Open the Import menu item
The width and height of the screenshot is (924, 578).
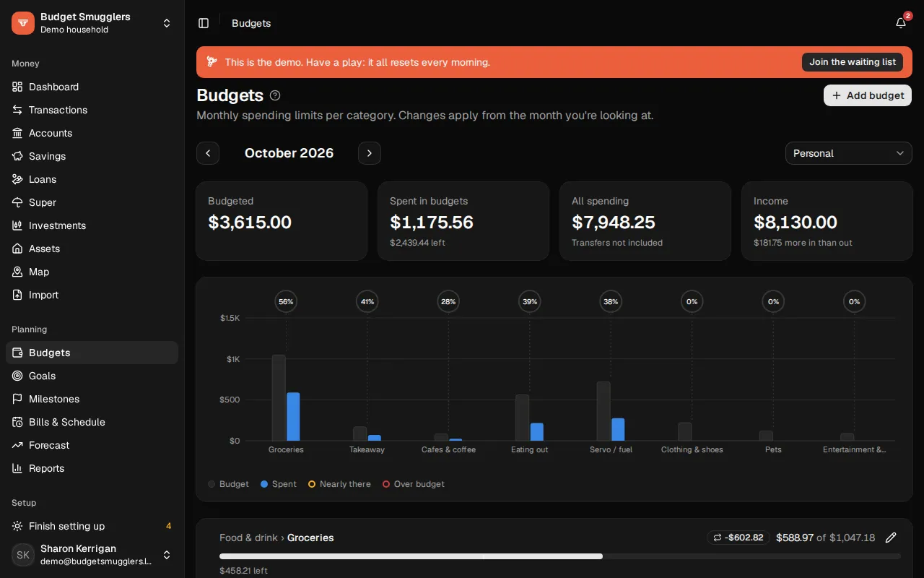coord(92,295)
